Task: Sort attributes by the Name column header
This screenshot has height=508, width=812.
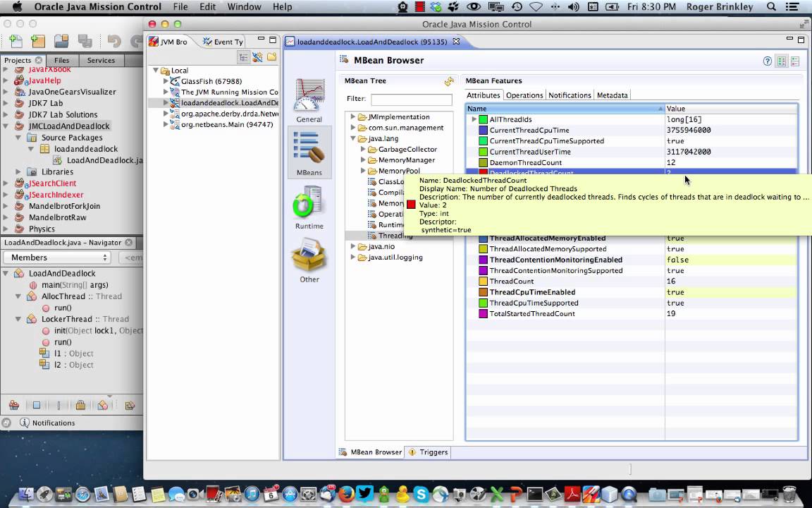Action: click(565, 109)
